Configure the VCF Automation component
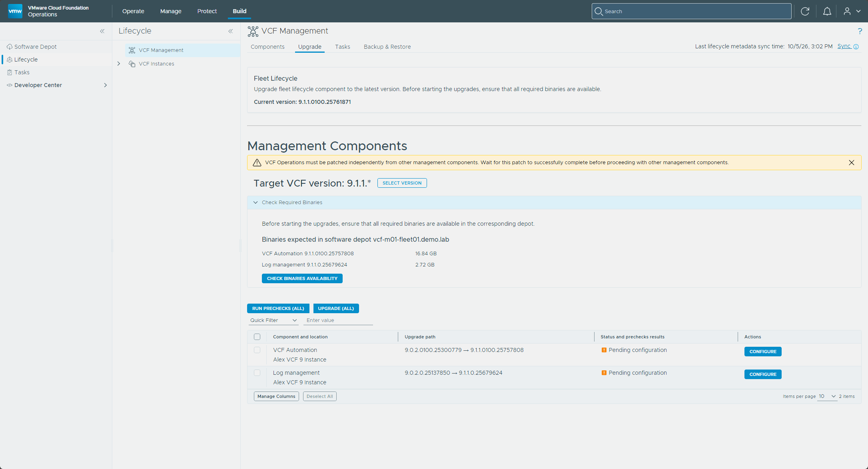The image size is (868, 469). point(763,352)
